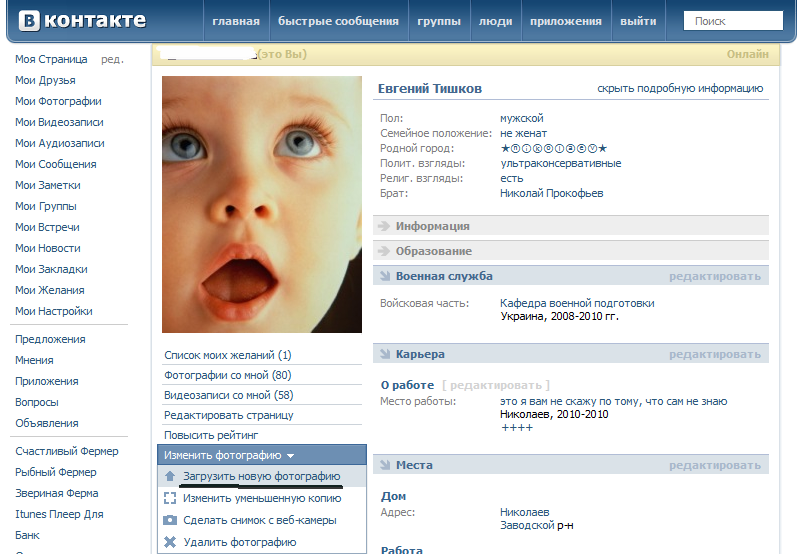Image resolution: width=804 pixels, height=554 pixels.
Task: Open люди in the top bar
Action: click(495, 21)
